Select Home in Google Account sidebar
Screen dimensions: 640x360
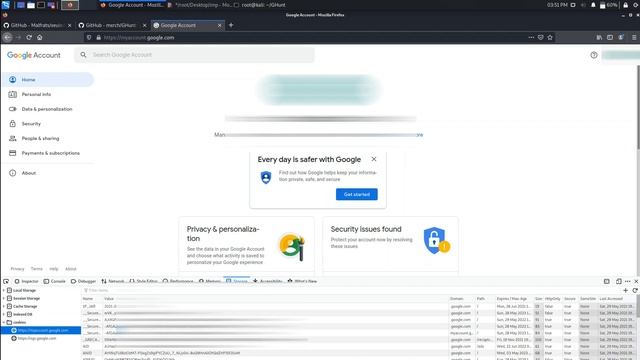(x=48, y=80)
